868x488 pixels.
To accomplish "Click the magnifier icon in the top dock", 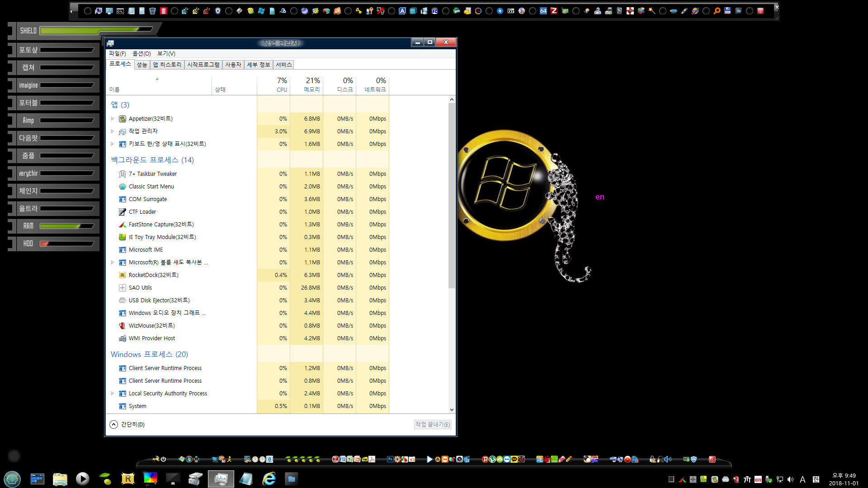I will click(x=717, y=11).
